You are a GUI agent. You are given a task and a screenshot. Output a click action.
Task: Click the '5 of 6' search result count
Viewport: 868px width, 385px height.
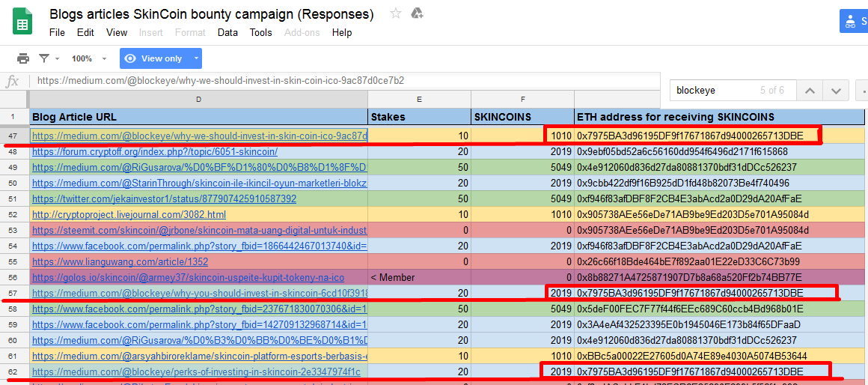pyautogui.click(x=771, y=91)
